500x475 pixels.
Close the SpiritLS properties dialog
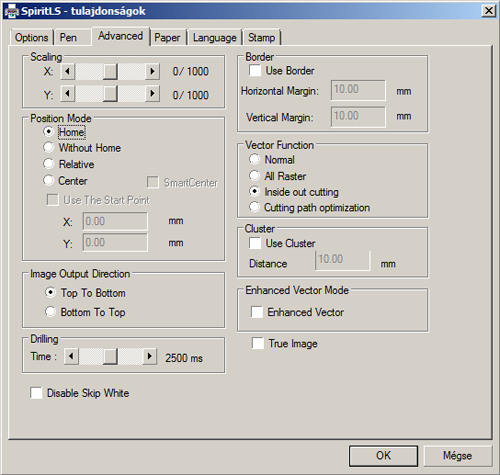[x=489, y=11]
